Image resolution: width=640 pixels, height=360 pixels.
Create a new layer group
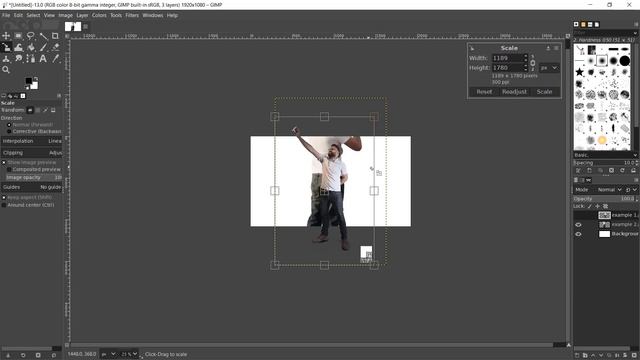(585, 356)
